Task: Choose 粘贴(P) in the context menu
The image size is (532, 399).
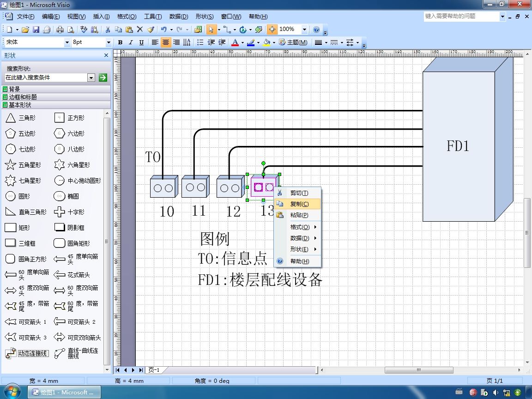Action: pos(297,215)
